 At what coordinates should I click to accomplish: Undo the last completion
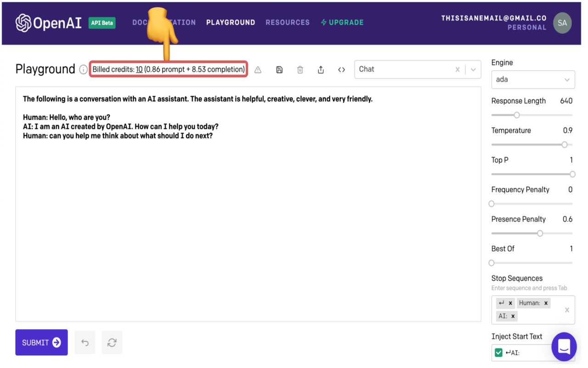pos(85,342)
